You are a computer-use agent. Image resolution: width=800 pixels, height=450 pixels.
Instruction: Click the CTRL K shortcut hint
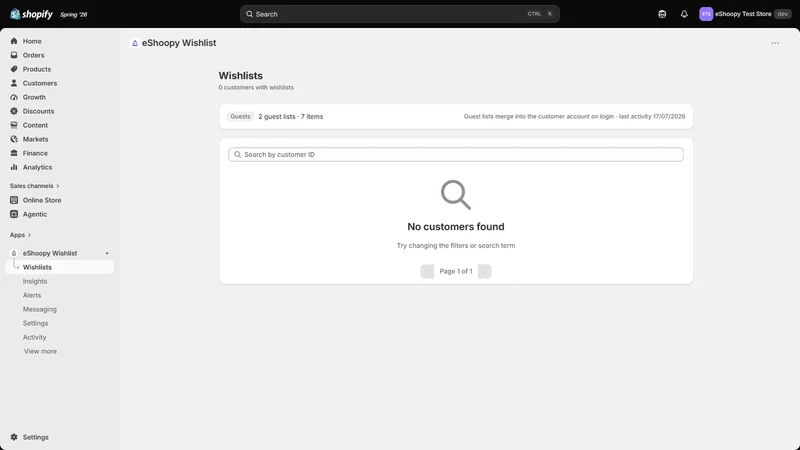[x=540, y=14]
